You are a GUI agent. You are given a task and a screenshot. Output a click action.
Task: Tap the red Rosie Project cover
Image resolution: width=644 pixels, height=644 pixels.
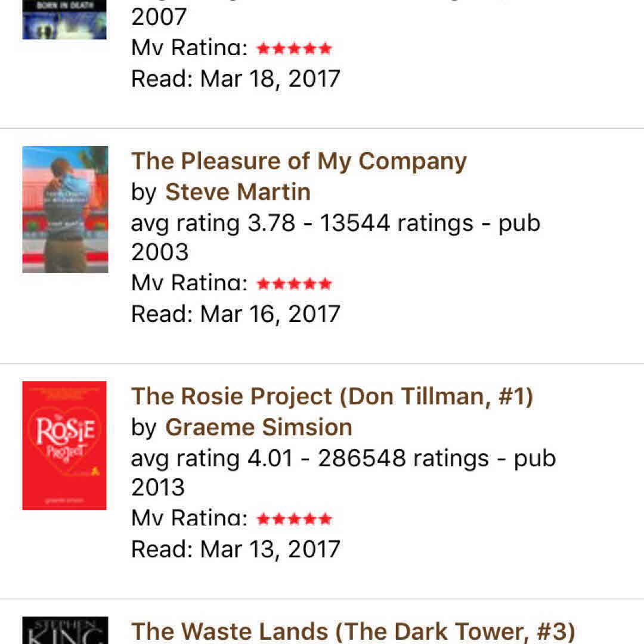point(64,445)
